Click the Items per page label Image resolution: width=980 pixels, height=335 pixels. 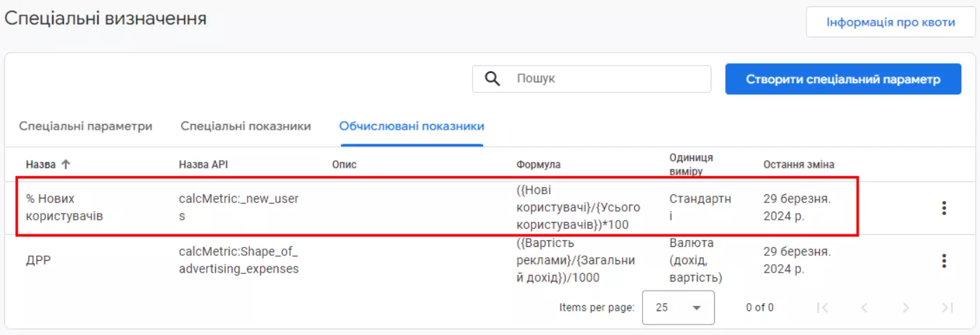click(x=597, y=307)
